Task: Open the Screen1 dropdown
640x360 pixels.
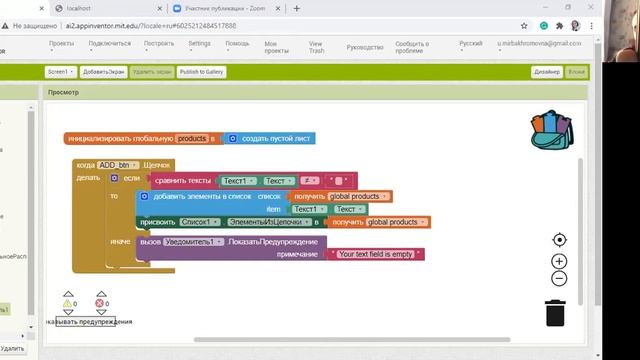Action: point(60,72)
